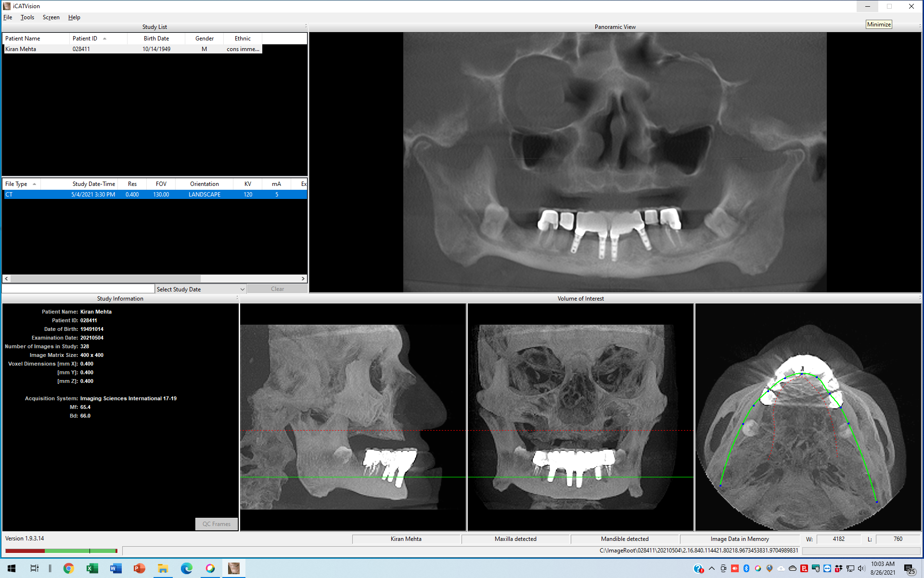Click the study date text input field
Screen dimensions: 924x578
[x=78, y=289]
